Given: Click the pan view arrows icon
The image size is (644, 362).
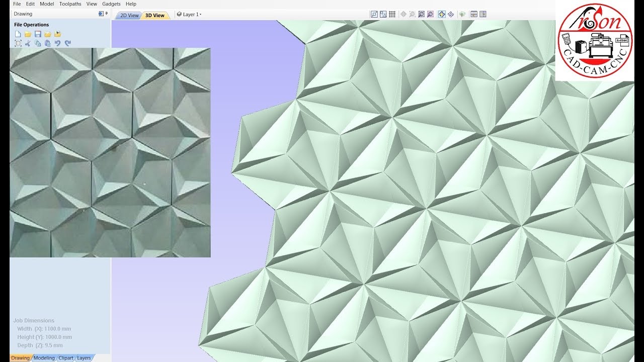Looking at the screenshot, I should click(x=404, y=14).
